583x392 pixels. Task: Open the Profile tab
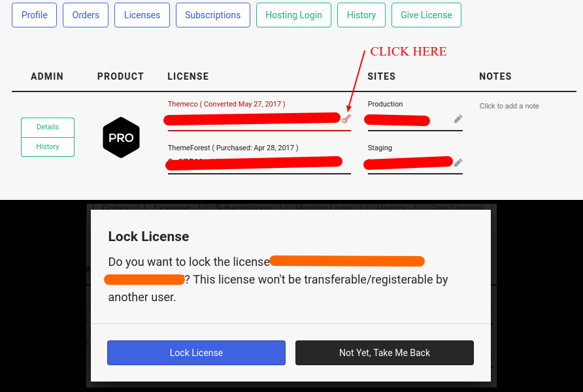34,15
